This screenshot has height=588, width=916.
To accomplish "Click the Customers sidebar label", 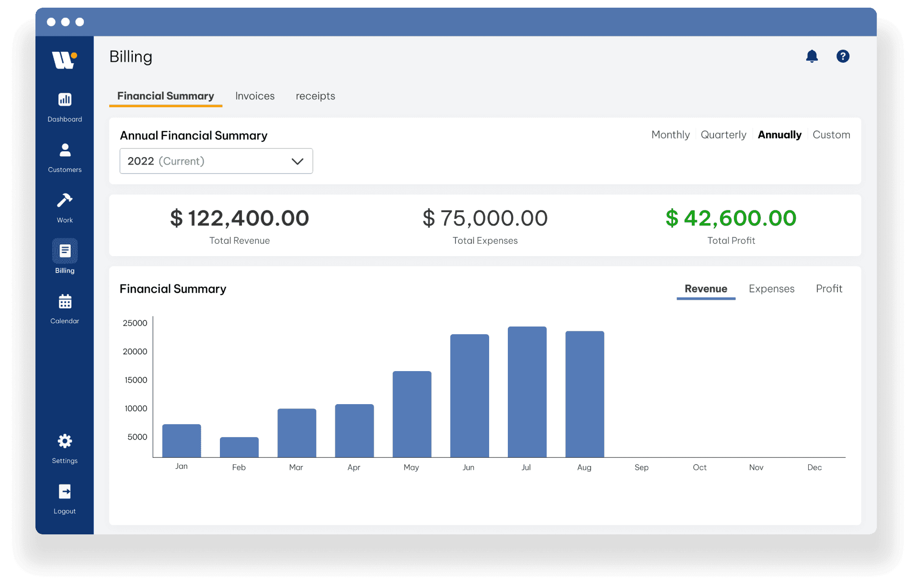I will tap(65, 170).
